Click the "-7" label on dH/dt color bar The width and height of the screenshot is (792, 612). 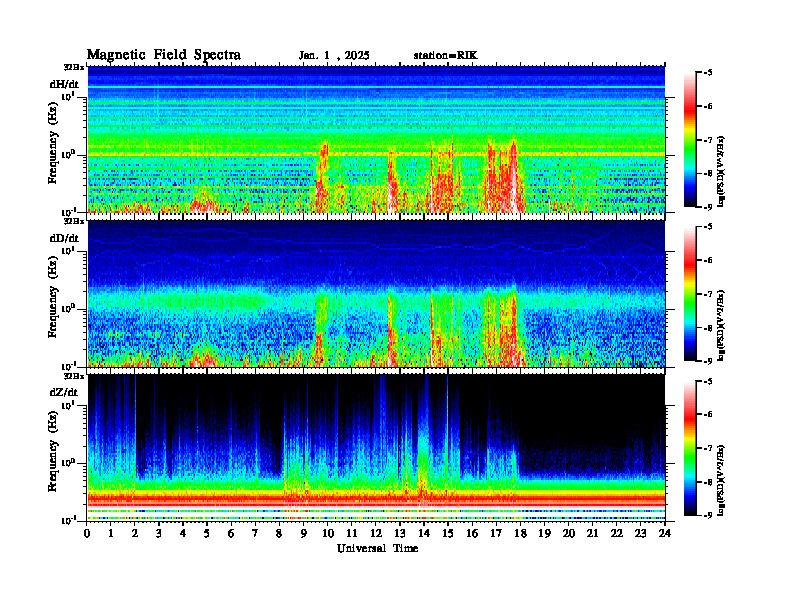click(708, 140)
